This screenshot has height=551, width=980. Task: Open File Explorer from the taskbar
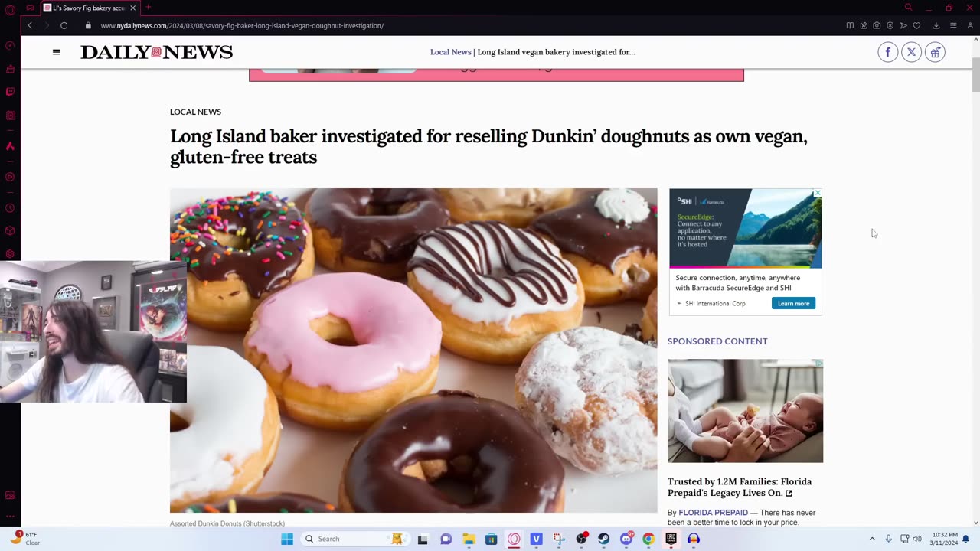click(469, 539)
